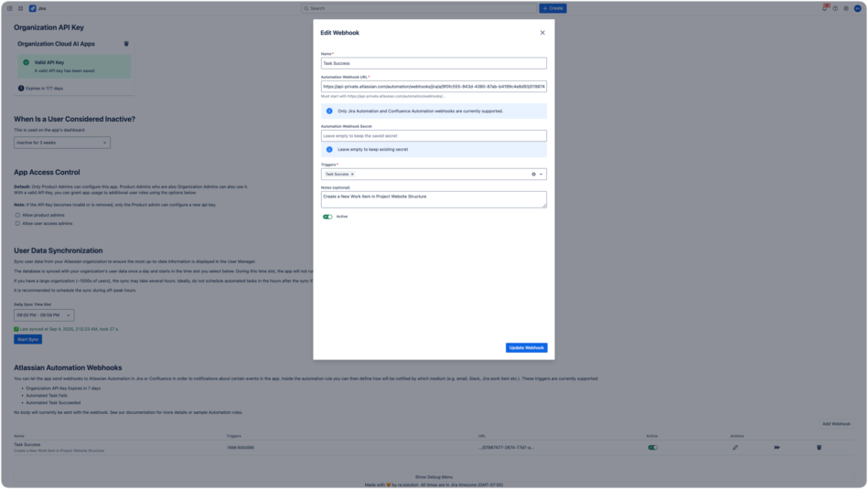Click the Automation Webhook Secret field
Viewport: 868px width, 489px height.
[x=434, y=135]
